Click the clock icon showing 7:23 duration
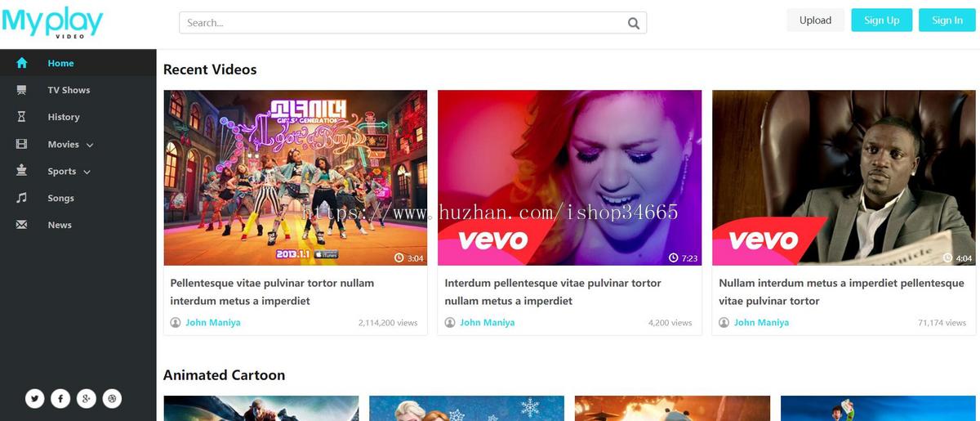This screenshot has width=980, height=421. point(674,258)
